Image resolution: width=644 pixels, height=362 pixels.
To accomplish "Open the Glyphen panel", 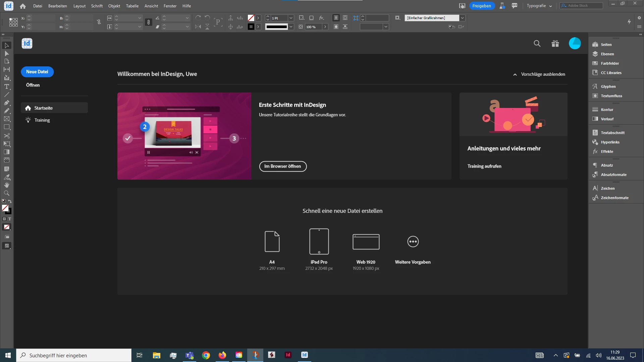I will point(608,86).
